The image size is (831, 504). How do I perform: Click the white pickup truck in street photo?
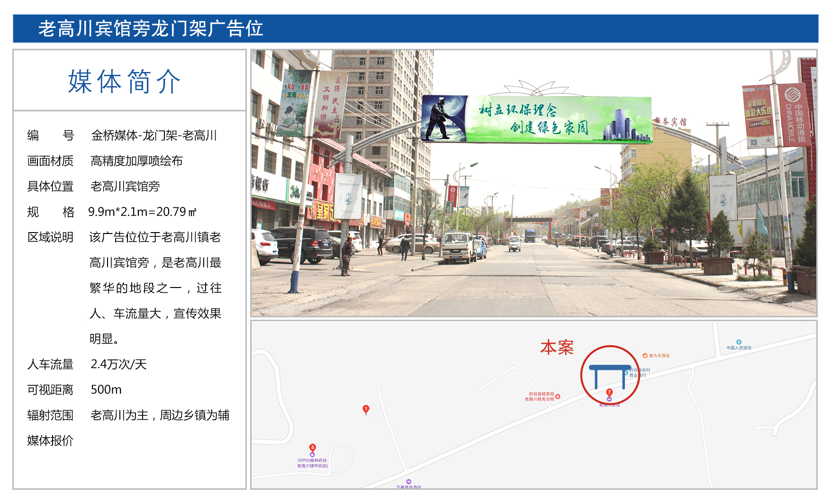pos(460,247)
